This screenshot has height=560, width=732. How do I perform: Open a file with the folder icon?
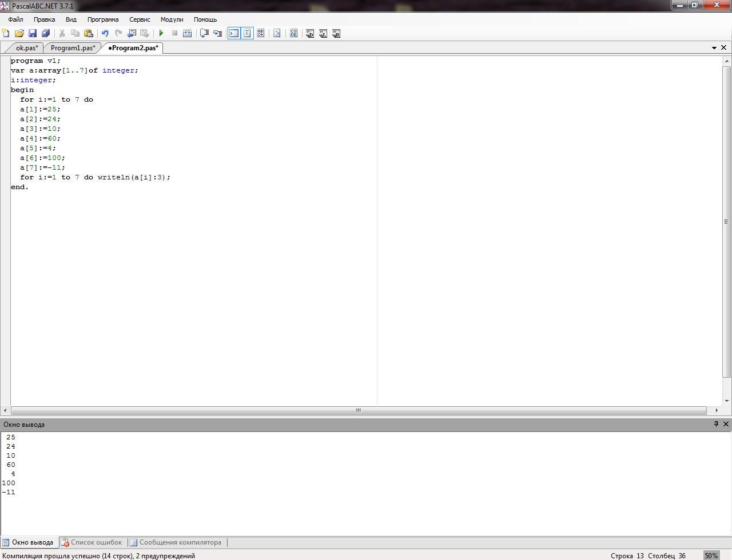tap(19, 33)
